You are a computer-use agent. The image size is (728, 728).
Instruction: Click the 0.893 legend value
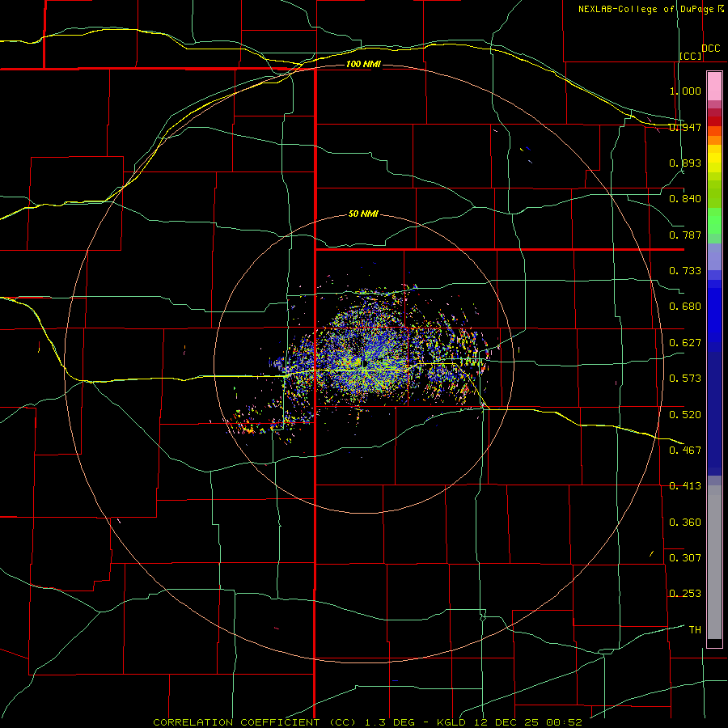[x=685, y=163]
